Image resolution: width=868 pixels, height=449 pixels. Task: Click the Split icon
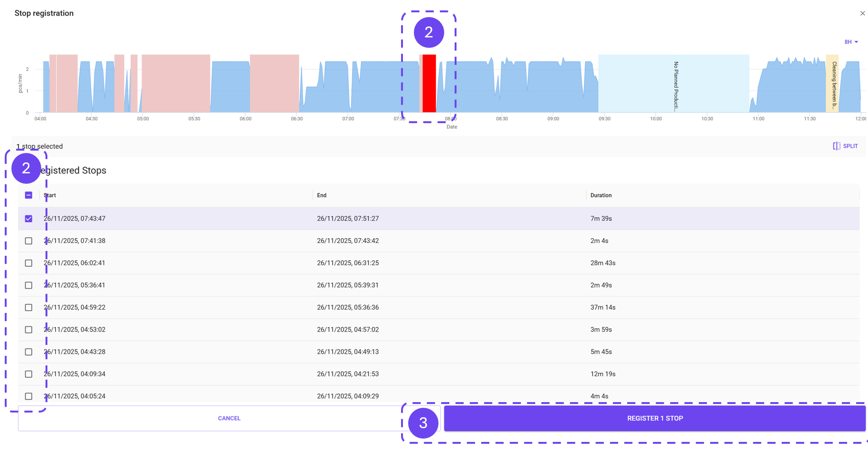coord(837,146)
